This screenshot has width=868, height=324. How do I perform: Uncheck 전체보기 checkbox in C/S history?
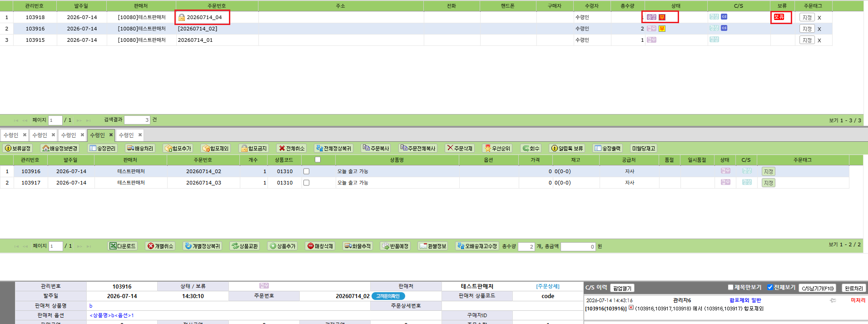pyautogui.click(x=770, y=287)
